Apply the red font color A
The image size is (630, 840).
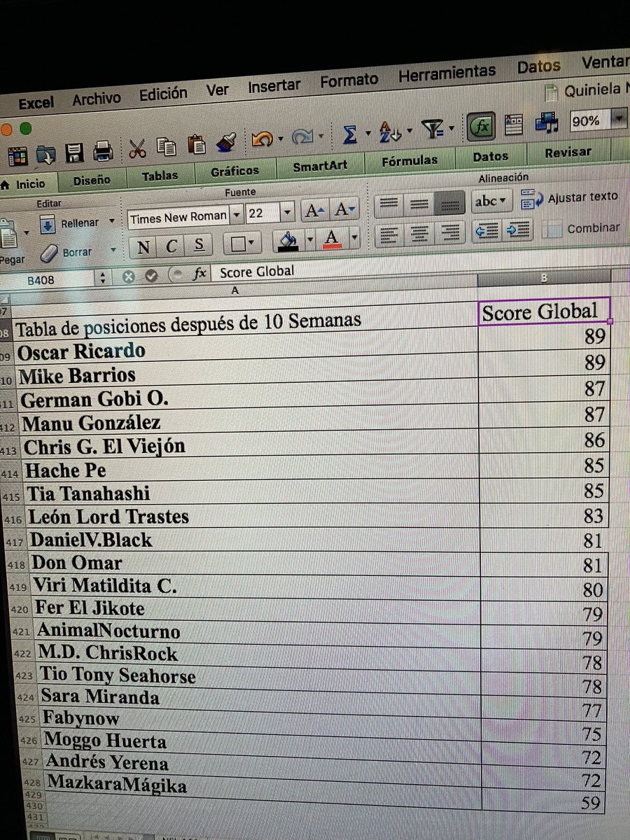(x=332, y=239)
